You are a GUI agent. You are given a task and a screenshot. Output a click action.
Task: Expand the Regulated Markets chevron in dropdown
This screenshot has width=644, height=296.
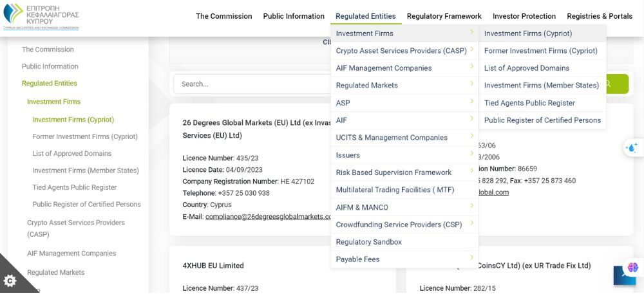(471, 84)
